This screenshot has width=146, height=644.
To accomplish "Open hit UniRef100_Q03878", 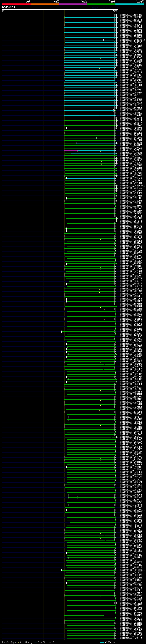I will click(131, 359).
